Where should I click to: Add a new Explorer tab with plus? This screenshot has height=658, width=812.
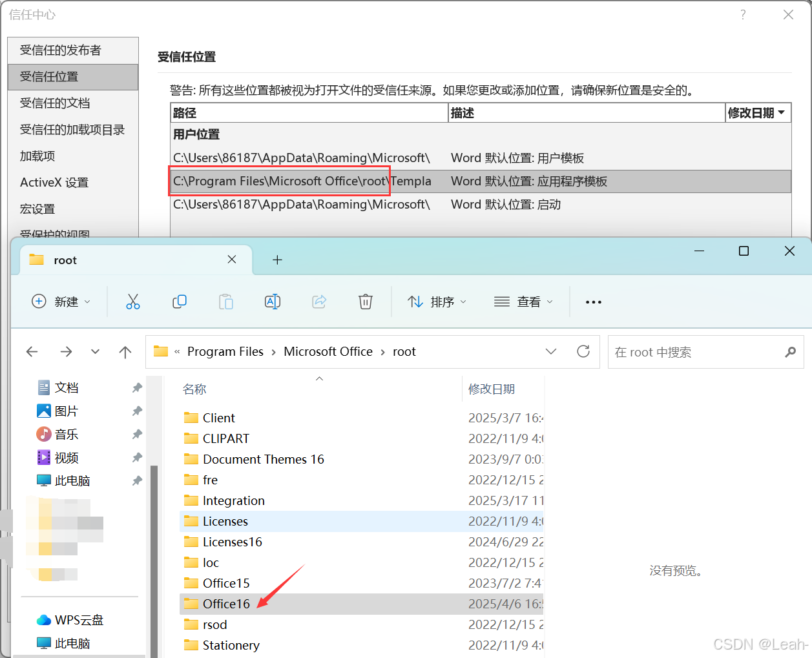point(277,260)
